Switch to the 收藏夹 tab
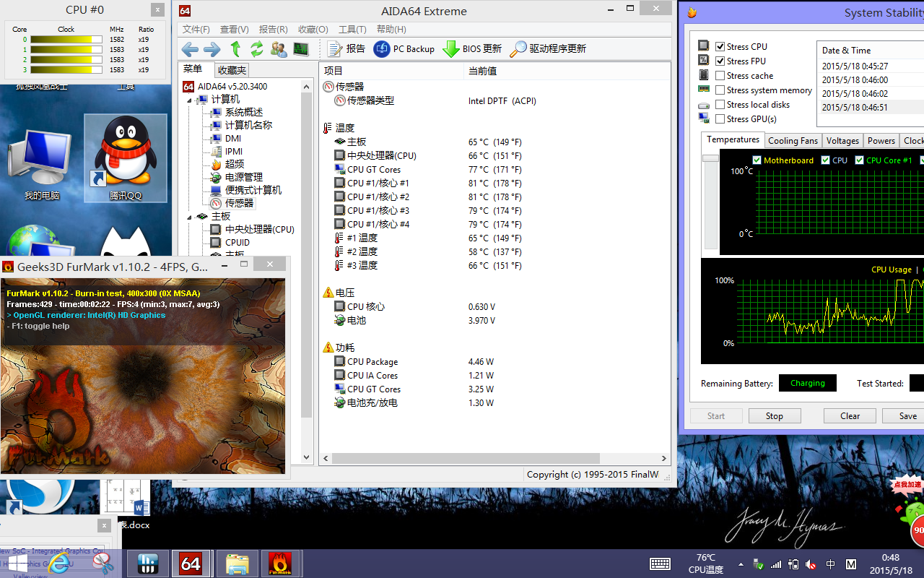The height and width of the screenshot is (578, 924). (x=232, y=70)
